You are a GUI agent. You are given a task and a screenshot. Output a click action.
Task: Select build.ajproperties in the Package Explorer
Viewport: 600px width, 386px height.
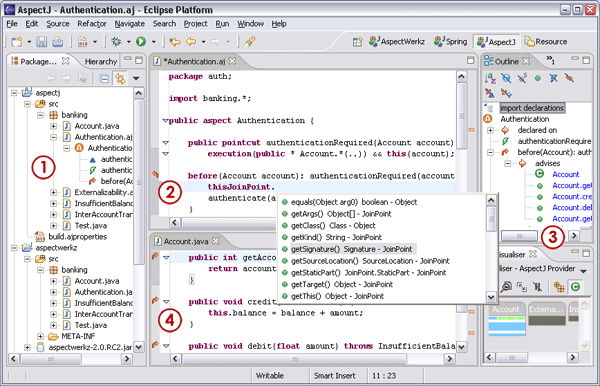[77, 237]
